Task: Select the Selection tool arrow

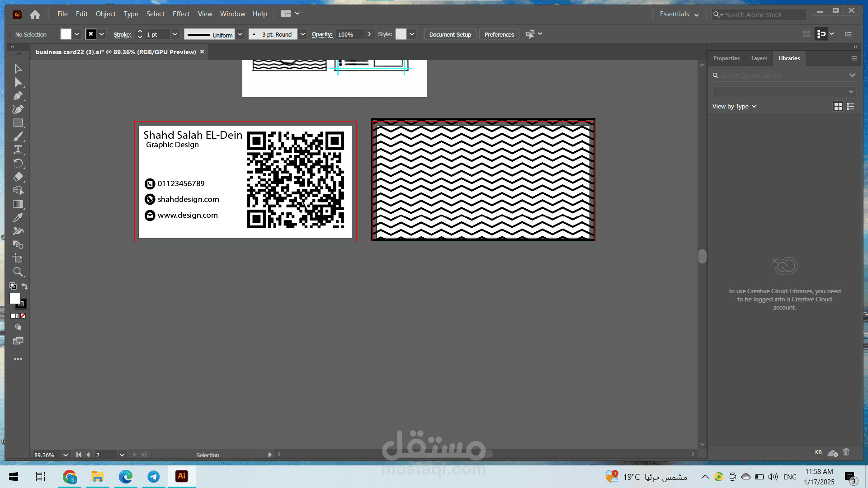Action: tap(18, 69)
